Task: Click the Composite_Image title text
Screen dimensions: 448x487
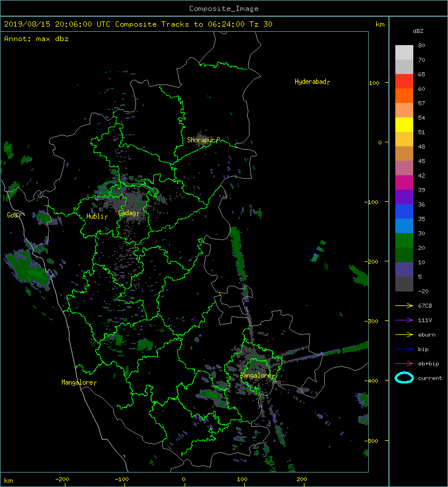Action: 224,9
